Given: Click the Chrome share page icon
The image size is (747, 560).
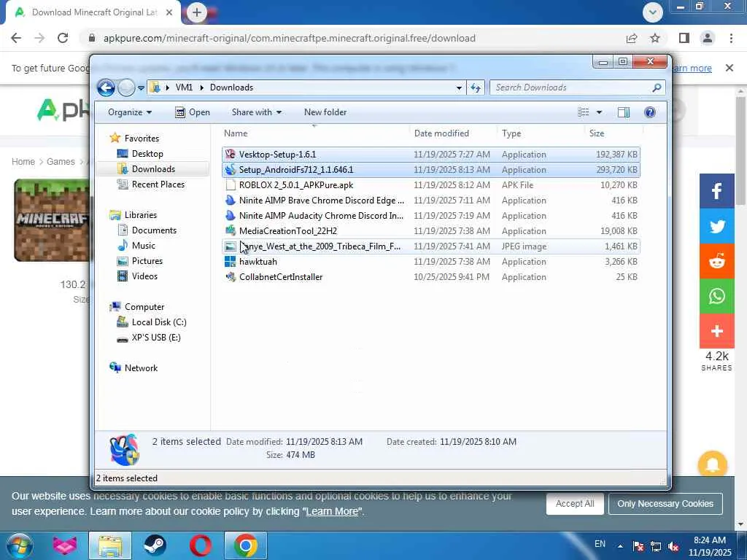Looking at the screenshot, I should [632, 38].
